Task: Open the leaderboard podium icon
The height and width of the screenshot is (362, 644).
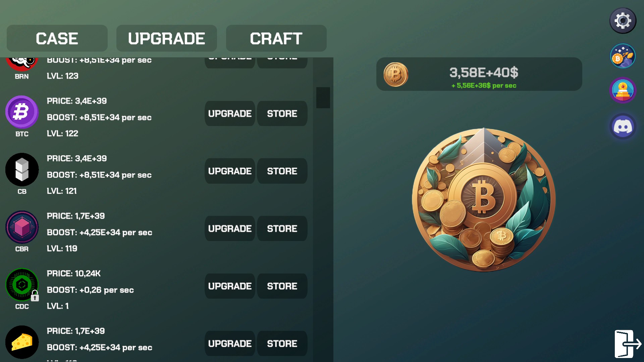Action: point(623,90)
